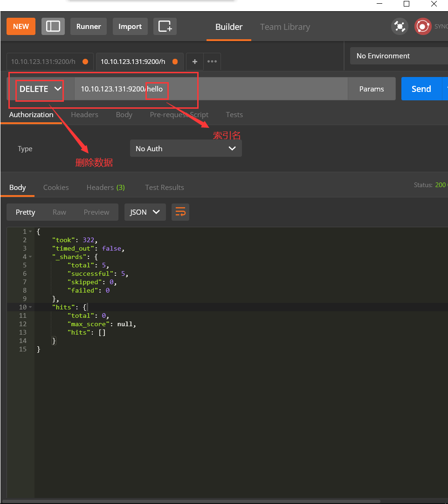The width and height of the screenshot is (448, 504).
Task: Open a new window icon
Action: point(165,26)
